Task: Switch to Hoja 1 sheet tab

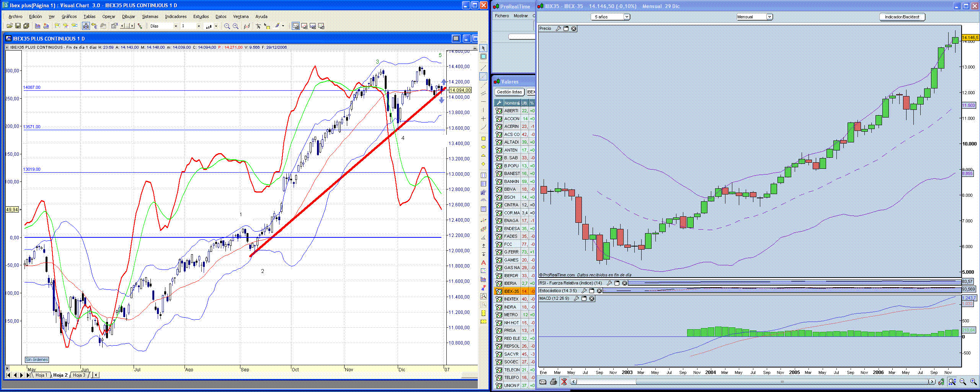Action: pyautogui.click(x=41, y=375)
